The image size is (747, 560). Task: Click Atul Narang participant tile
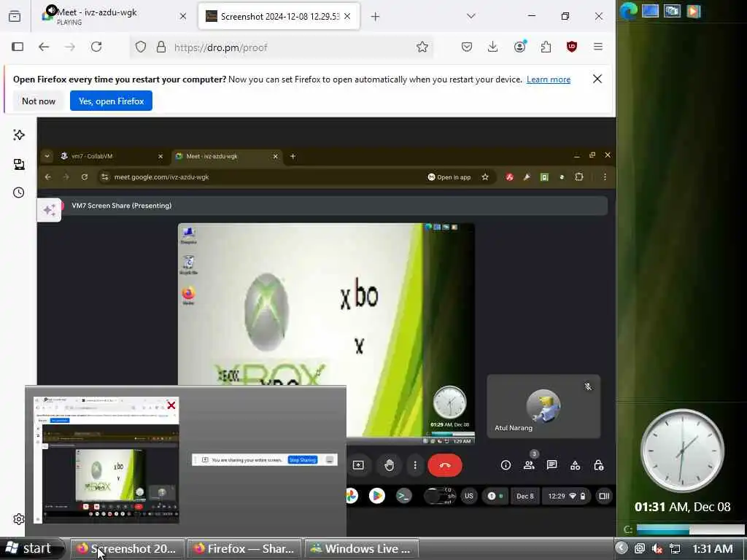(543, 406)
